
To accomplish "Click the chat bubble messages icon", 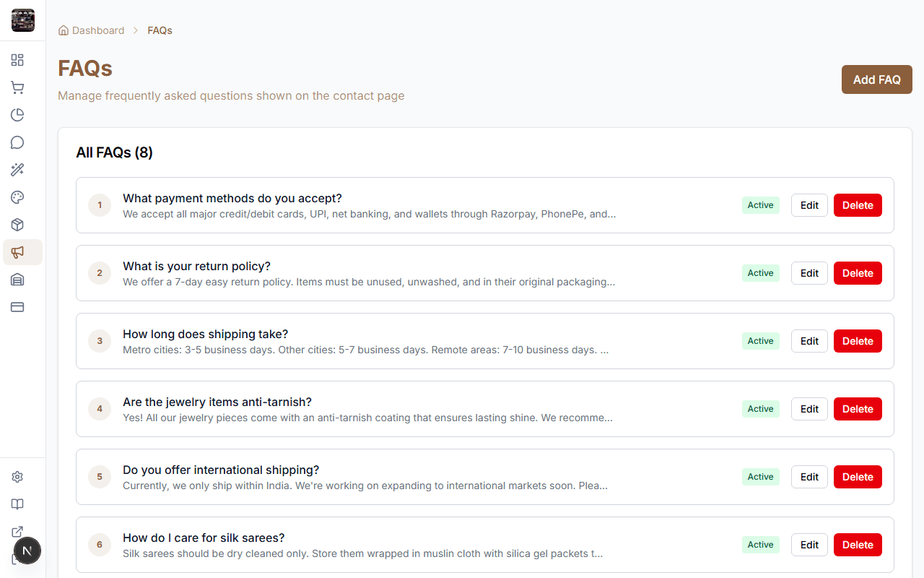I will 17,142.
